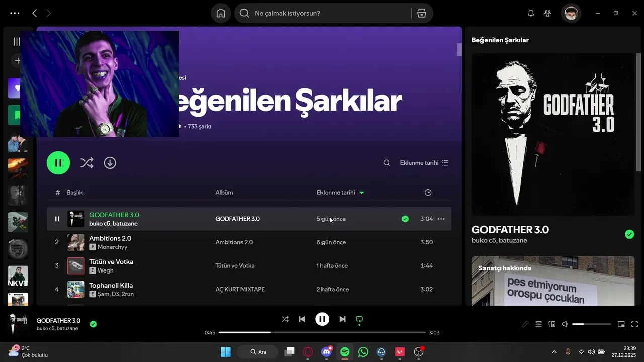Open the three-dots app menu
This screenshot has width=644, height=362.
15,13
